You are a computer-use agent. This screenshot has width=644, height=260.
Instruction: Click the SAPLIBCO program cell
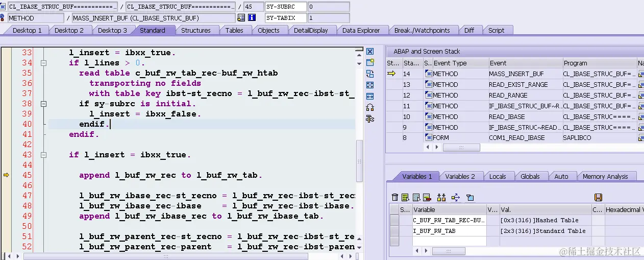coord(599,138)
